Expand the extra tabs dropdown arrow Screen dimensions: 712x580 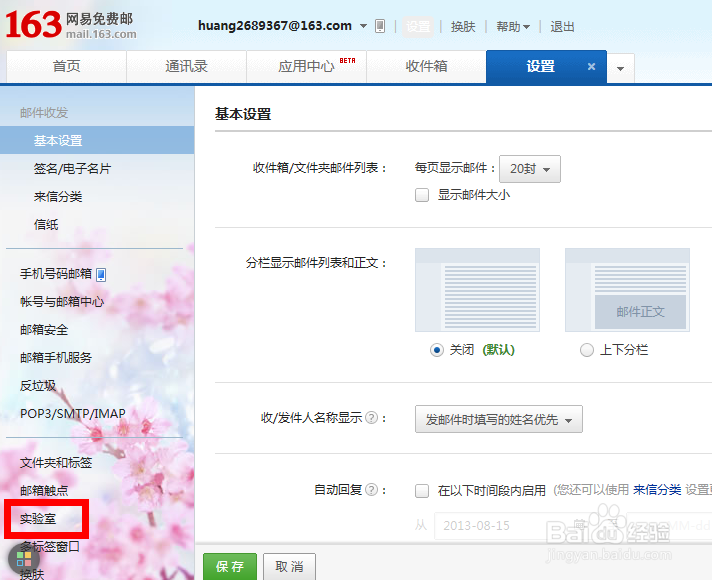pos(620,69)
